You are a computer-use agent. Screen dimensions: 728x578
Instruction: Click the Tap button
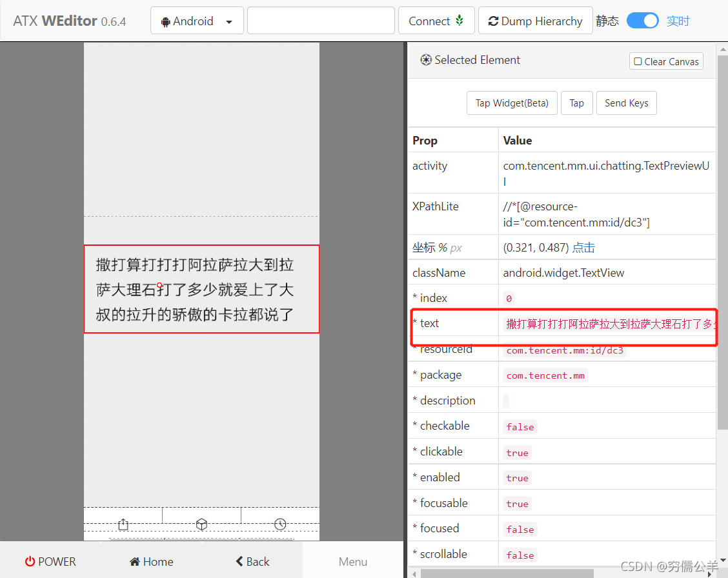576,103
